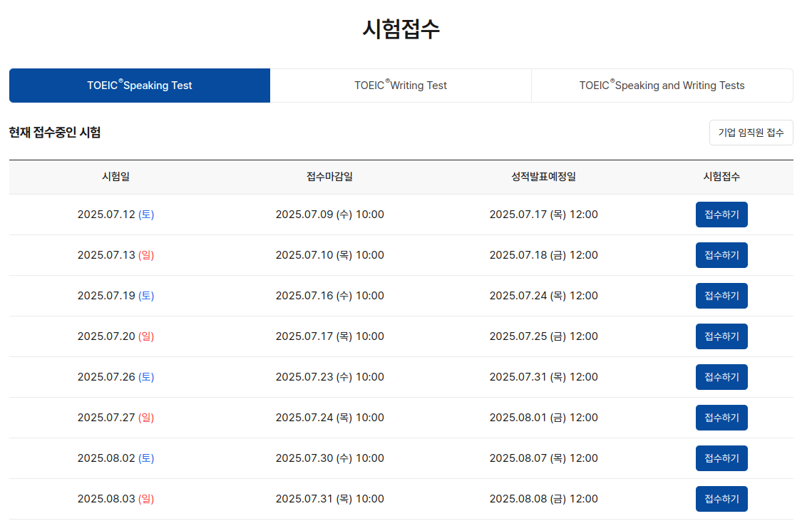Switch to the TOEIC Writing Test tab

[401, 85]
